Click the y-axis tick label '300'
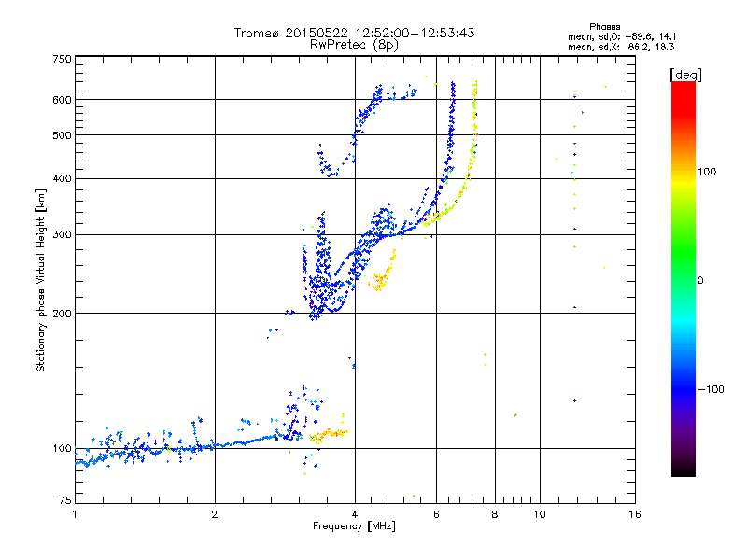747x560 pixels. (62, 235)
